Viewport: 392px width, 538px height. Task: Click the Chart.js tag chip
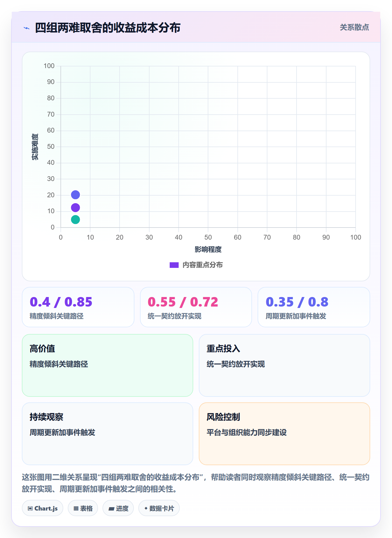click(43, 508)
